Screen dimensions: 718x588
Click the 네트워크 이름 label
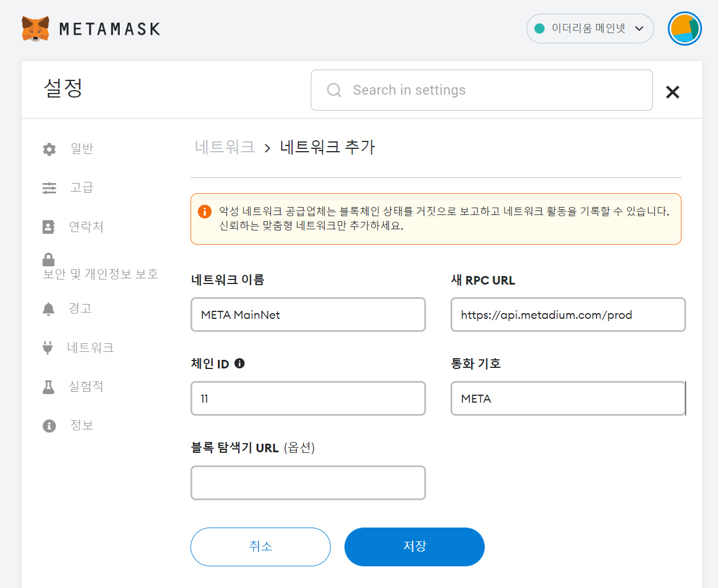(x=228, y=280)
